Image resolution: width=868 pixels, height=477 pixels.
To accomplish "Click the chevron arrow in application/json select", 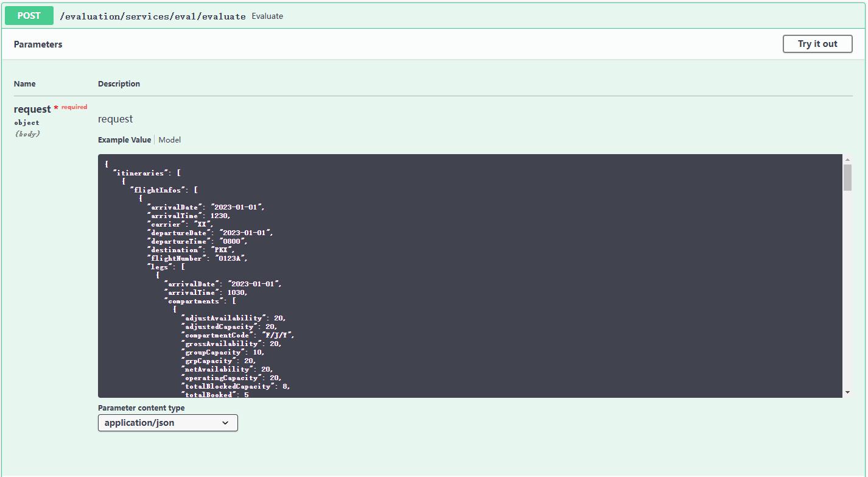I will tap(225, 423).
